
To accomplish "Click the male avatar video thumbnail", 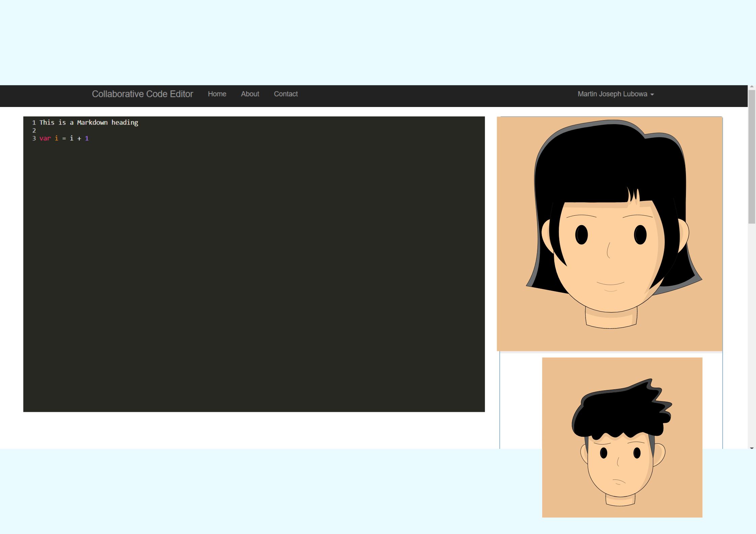I will (622, 437).
